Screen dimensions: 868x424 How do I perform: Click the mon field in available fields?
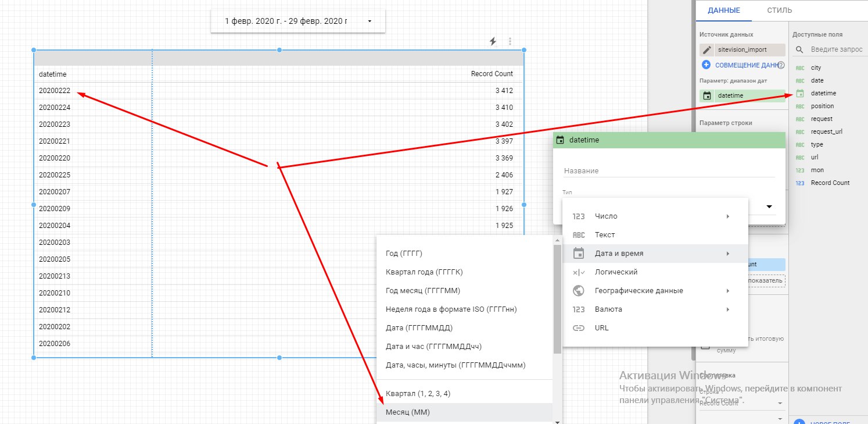817,170
